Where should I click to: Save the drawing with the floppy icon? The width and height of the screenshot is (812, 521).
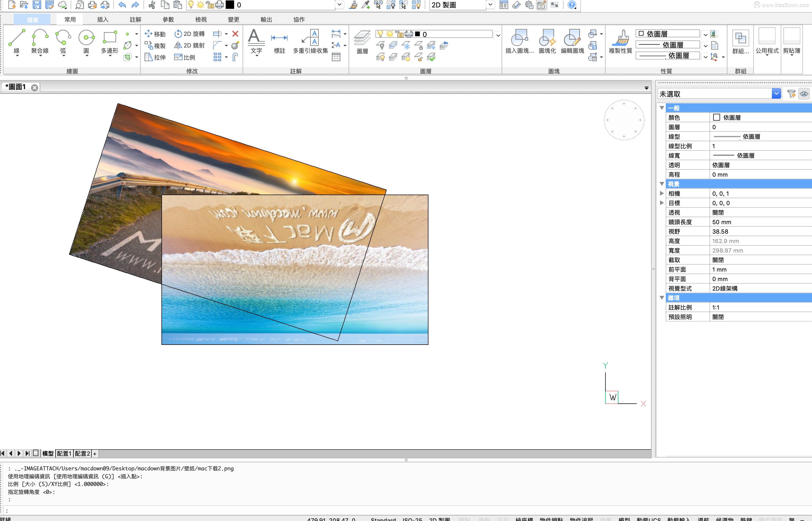[37, 5]
